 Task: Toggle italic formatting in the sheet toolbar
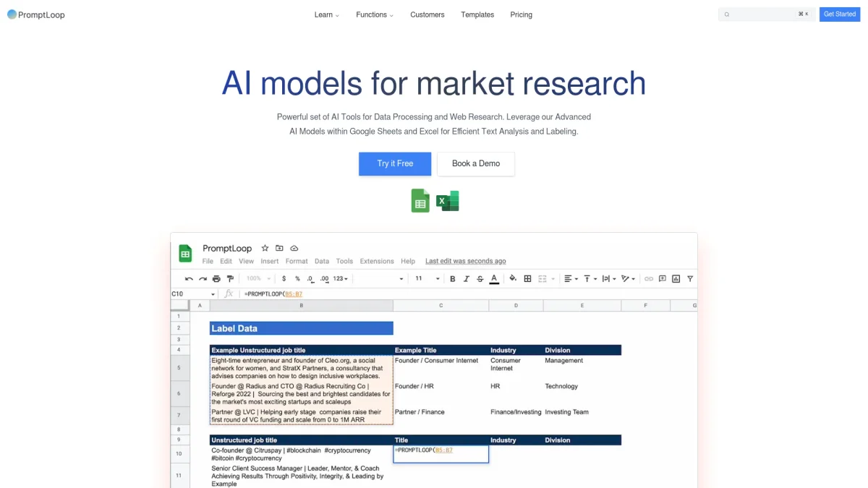coord(467,278)
